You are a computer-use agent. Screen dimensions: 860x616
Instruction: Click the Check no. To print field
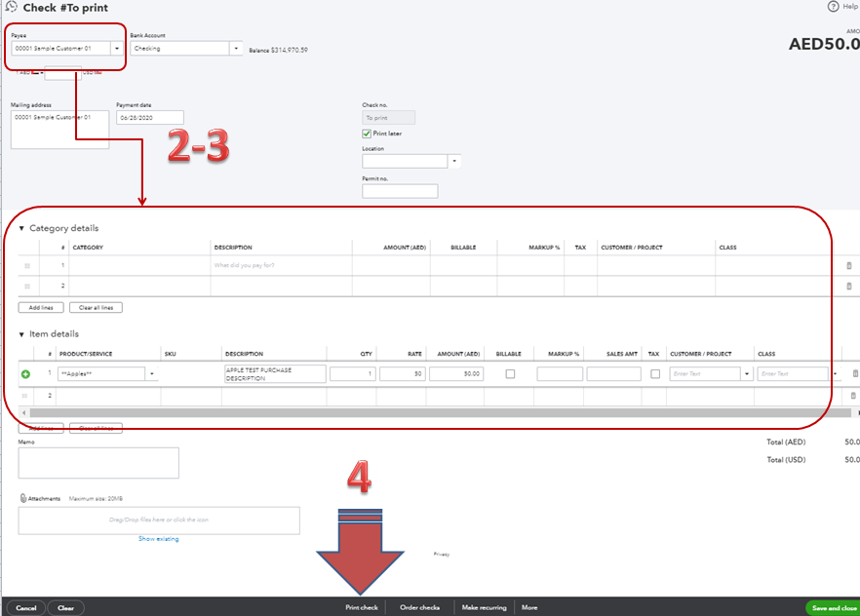coord(388,117)
